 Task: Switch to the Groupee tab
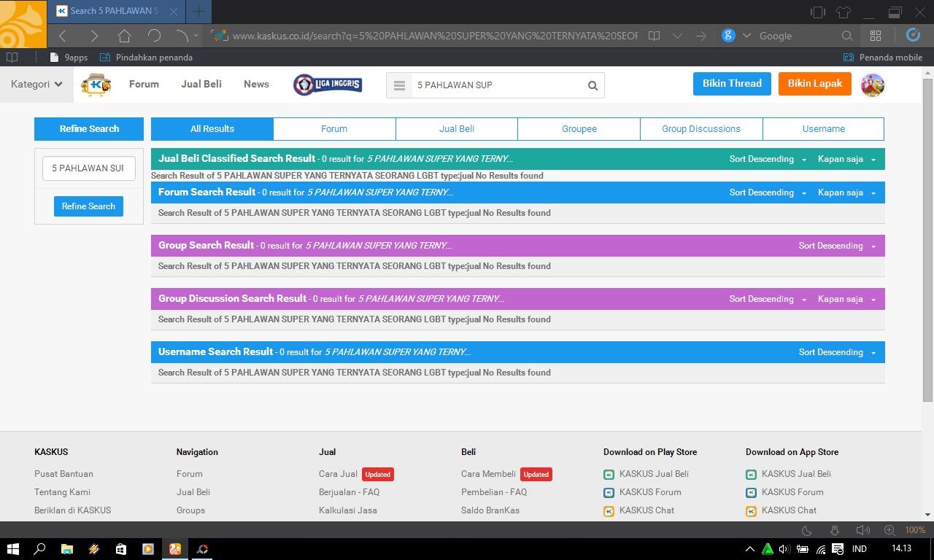pyautogui.click(x=579, y=128)
